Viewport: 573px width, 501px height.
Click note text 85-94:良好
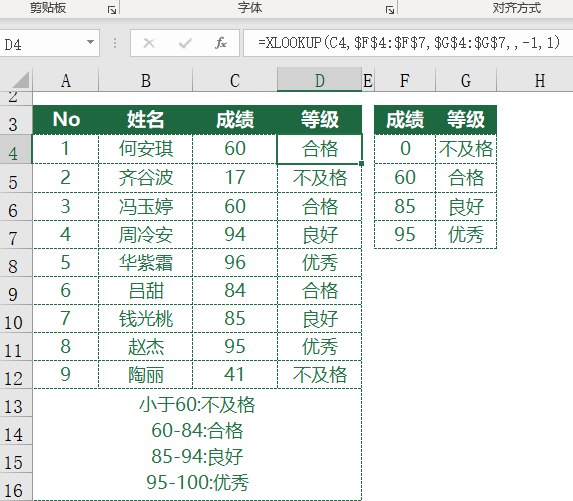click(x=197, y=457)
